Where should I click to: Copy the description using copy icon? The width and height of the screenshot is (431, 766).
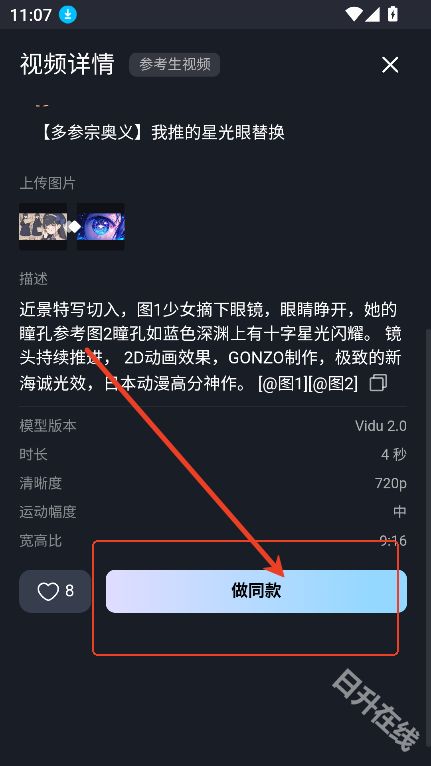[378, 383]
